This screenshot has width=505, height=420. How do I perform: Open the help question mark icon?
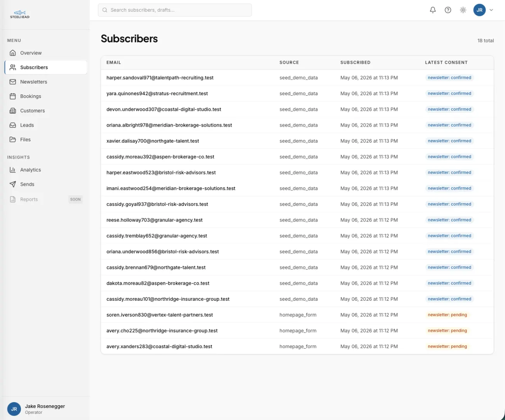[448, 10]
